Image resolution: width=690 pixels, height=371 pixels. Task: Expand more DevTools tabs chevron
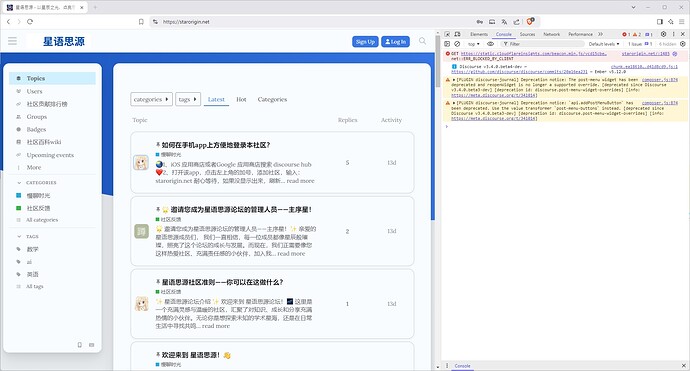click(x=600, y=34)
